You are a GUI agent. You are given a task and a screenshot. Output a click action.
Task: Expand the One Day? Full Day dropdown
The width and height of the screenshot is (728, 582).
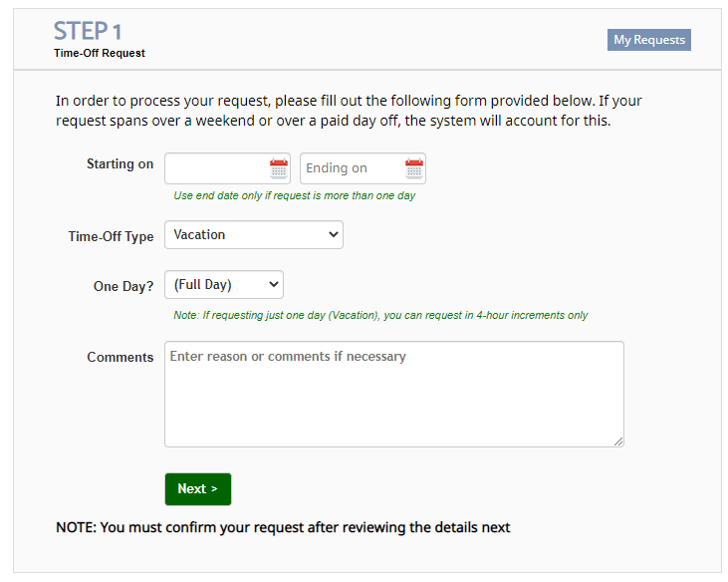pyautogui.click(x=224, y=284)
